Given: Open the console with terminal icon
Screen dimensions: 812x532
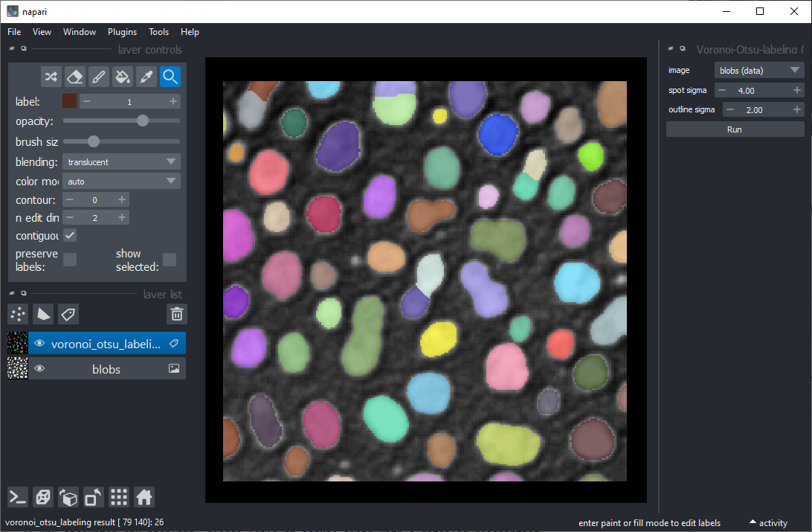Looking at the screenshot, I should (x=19, y=497).
